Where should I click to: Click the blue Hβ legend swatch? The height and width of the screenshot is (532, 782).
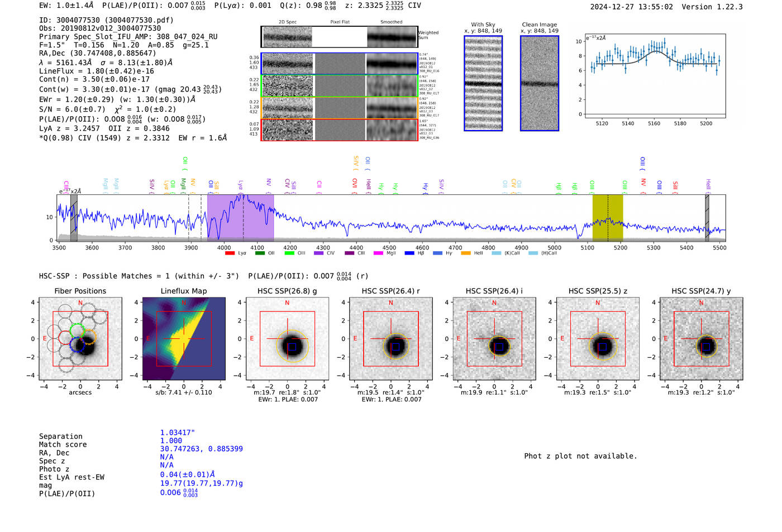click(409, 253)
